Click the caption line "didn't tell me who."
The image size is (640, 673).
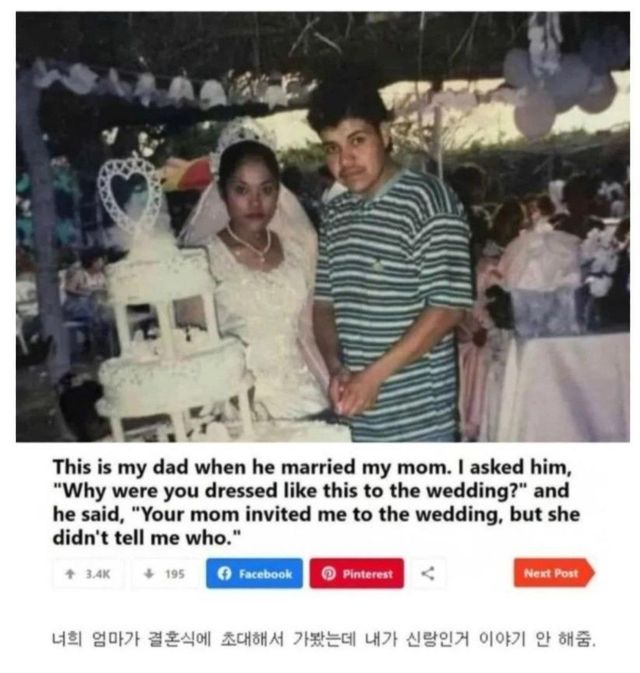147,537
